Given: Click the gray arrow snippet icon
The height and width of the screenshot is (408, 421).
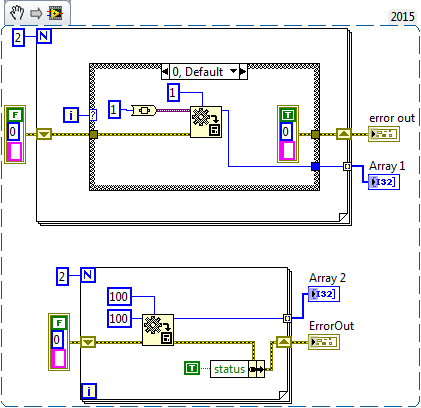Looking at the screenshot, I should point(36,14).
